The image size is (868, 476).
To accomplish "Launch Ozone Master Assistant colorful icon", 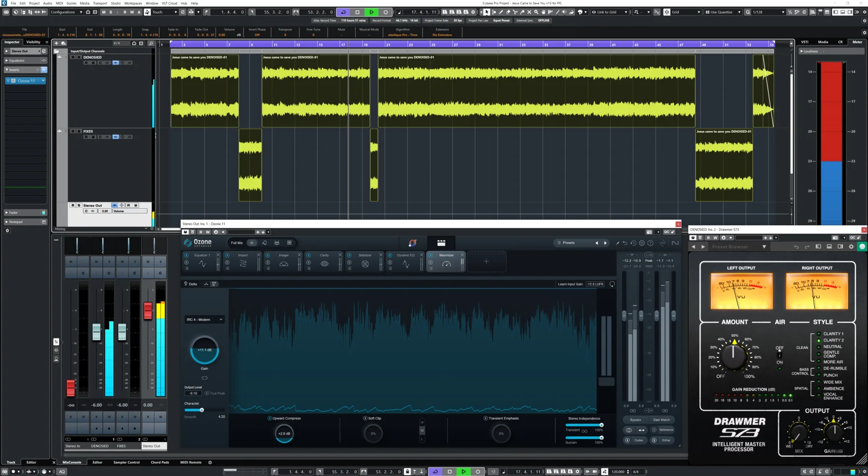I will pos(412,243).
